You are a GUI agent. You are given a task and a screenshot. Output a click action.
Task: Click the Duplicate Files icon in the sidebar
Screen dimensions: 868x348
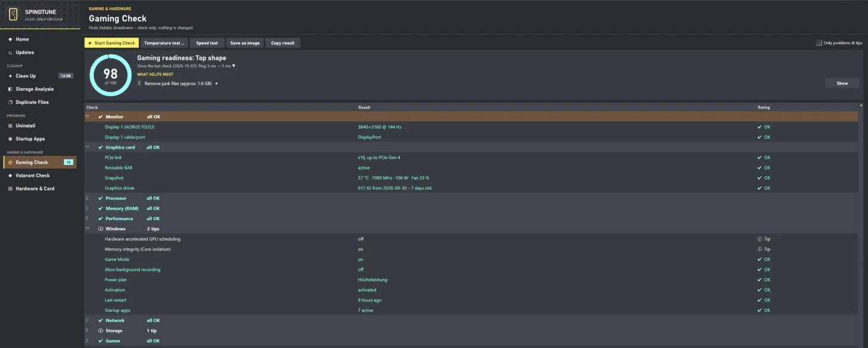click(10, 102)
